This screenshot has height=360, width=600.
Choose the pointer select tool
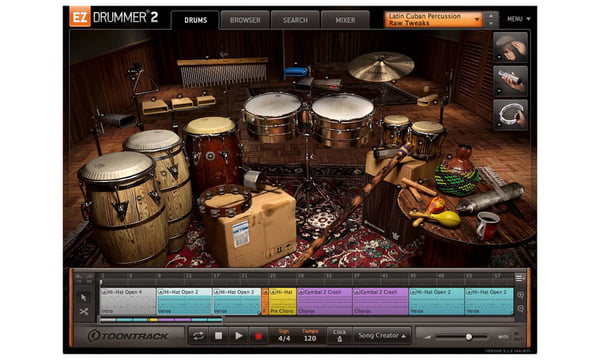pyautogui.click(x=83, y=297)
